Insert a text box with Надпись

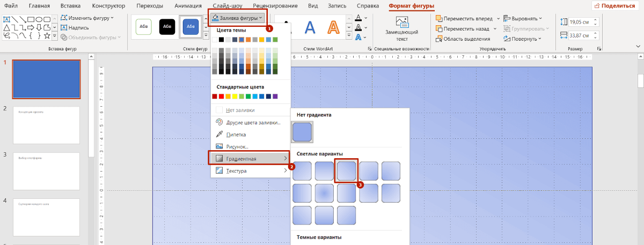click(74, 27)
